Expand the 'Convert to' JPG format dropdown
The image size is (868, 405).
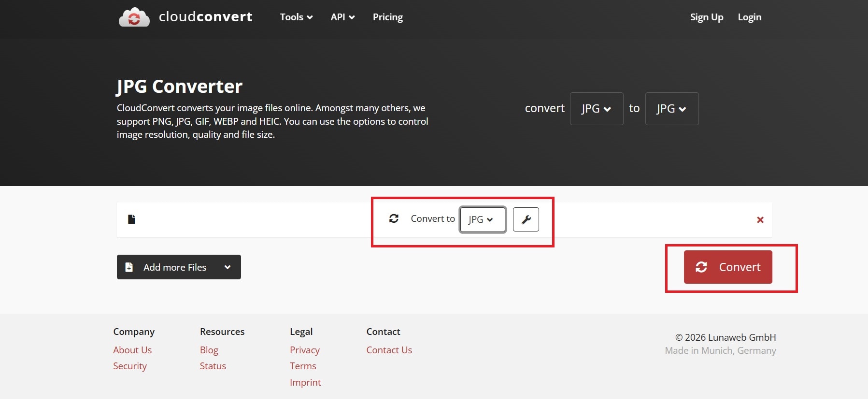coord(483,219)
